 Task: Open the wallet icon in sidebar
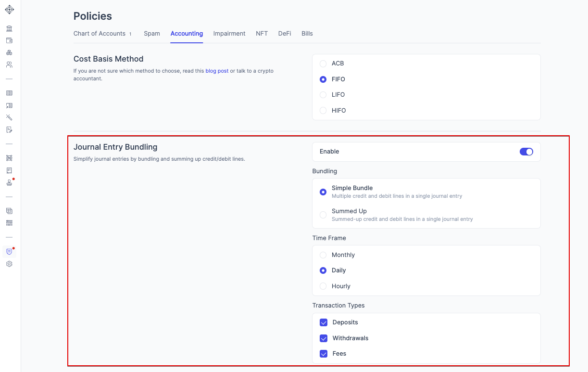(9, 40)
